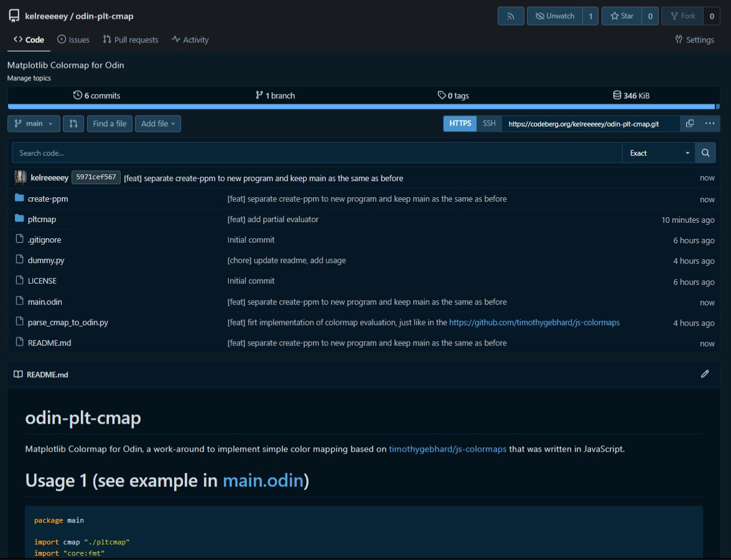Image resolution: width=731 pixels, height=560 pixels.
Task: Open github.com/timothygebhard/js-colormaps link in commit message
Action: (x=534, y=322)
